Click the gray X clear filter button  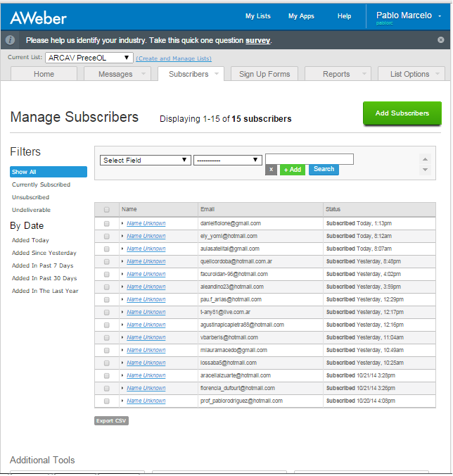tap(271, 170)
